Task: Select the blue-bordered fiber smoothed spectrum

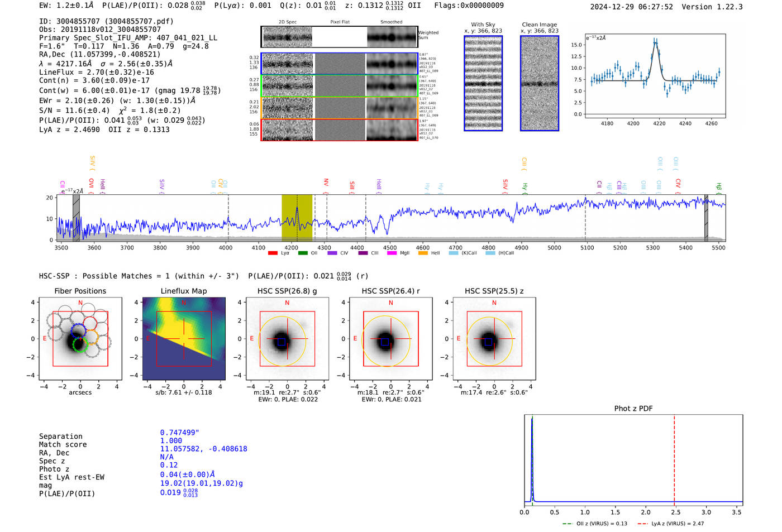Action: 392,64
